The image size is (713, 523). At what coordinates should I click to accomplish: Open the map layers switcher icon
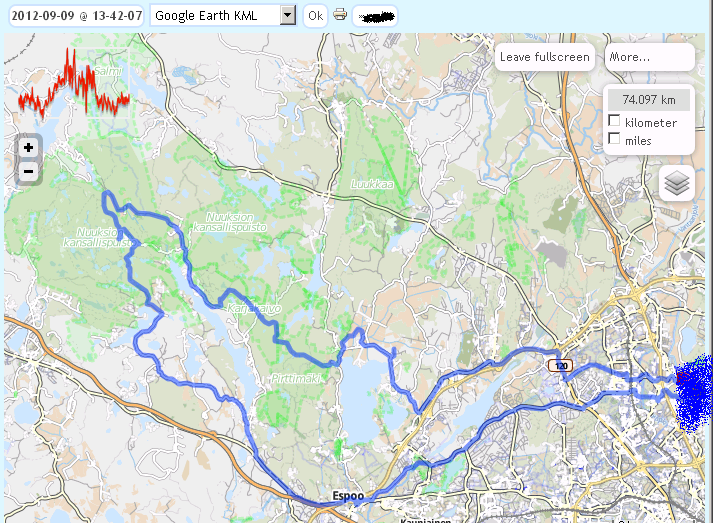[677, 183]
